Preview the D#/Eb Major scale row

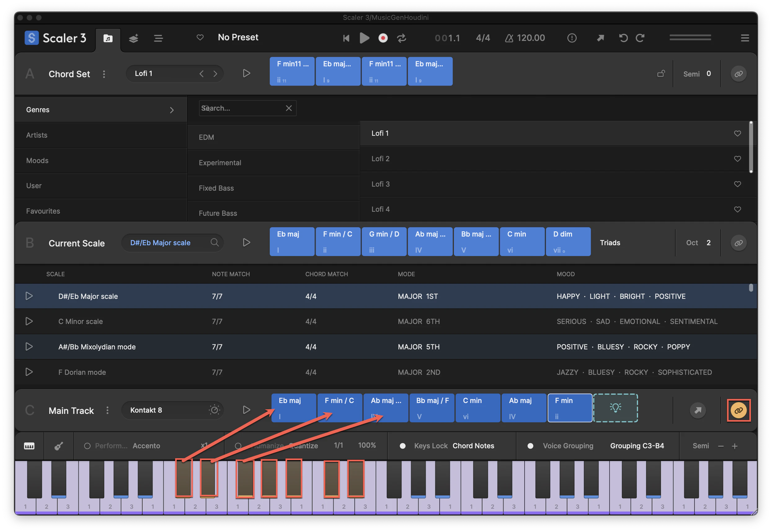pos(29,296)
